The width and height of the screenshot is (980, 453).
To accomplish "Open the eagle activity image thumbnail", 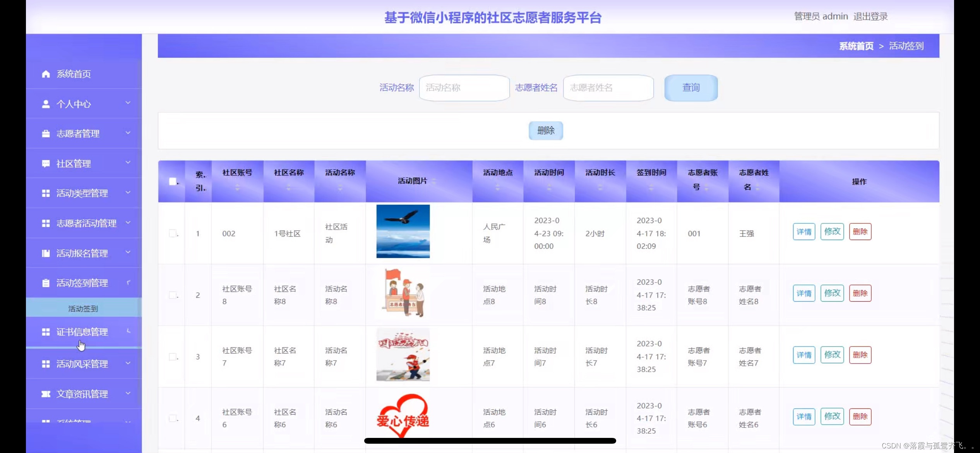I will click(x=403, y=232).
